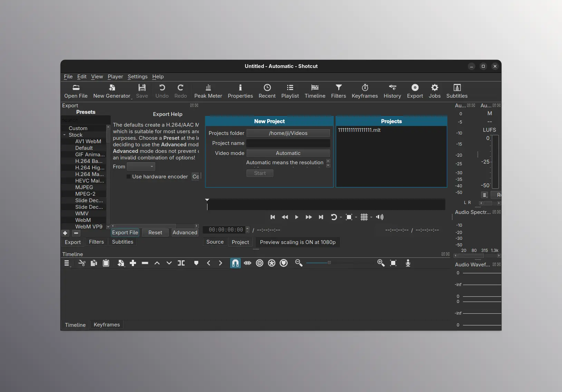Click the Project name input field
The width and height of the screenshot is (562, 392).
[x=288, y=143]
